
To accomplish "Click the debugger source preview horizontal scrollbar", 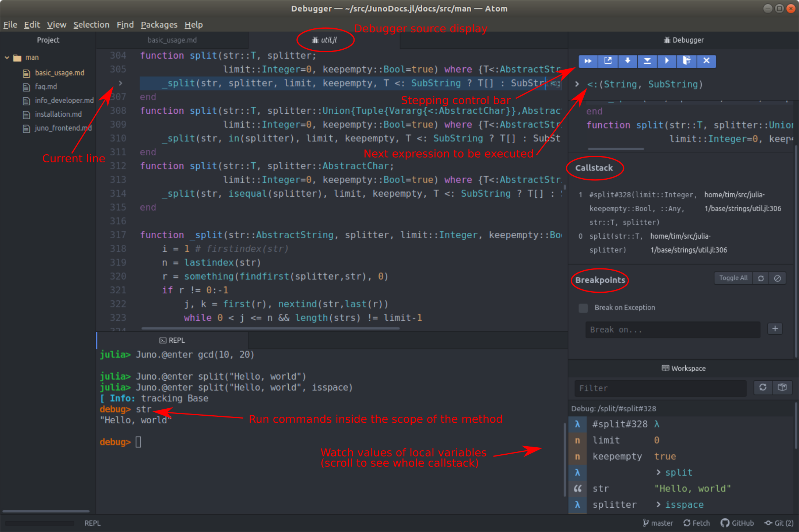I will 616,149.
